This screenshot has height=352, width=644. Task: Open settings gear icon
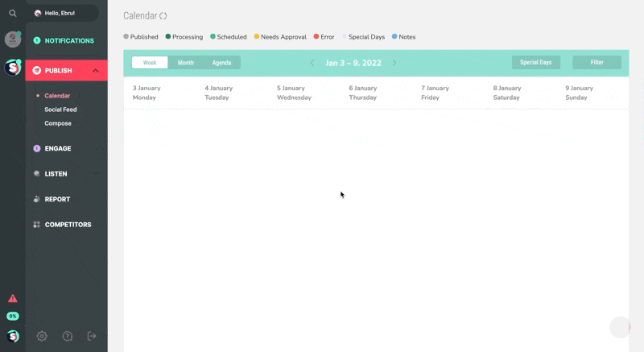[x=42, y=337]
